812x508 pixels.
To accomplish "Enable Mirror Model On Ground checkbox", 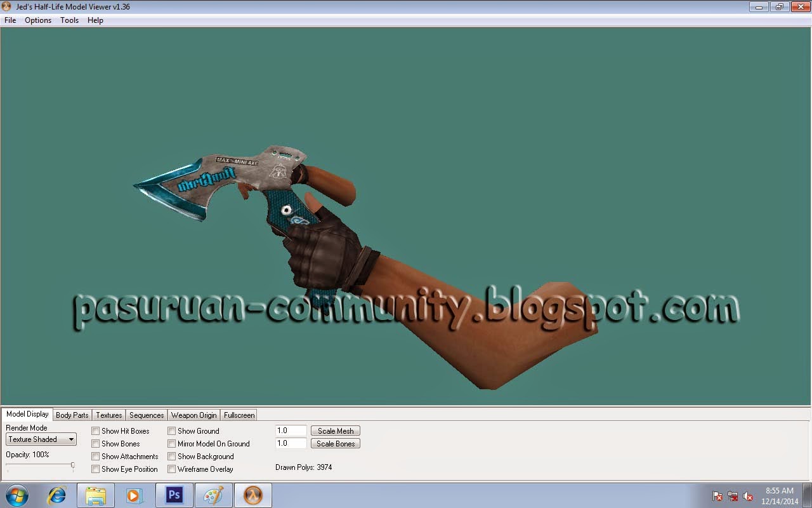I will (172, 444).
